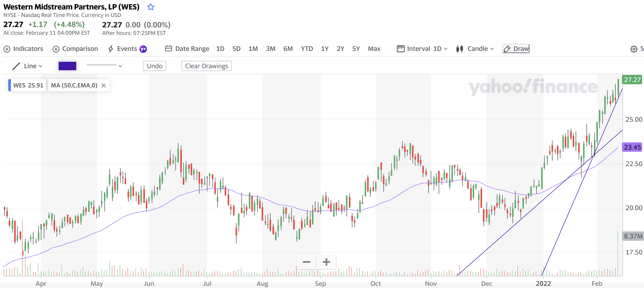Image resolution: width=644 pixels, height=288 pixels.
Task: Remove the MA (50,C,EMA,0) indicator
Action: point(103,86)
